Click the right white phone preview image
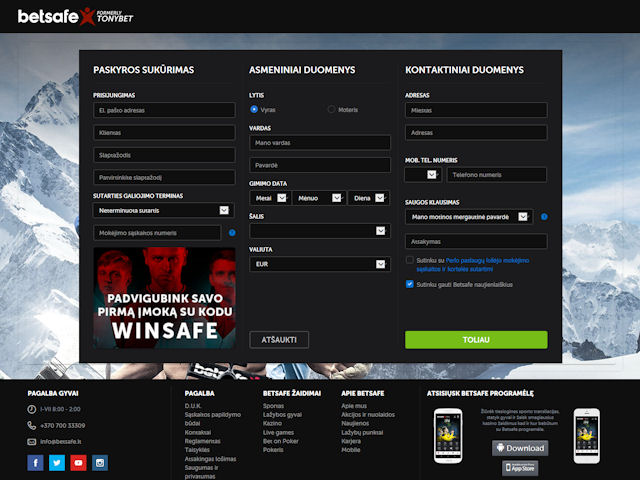Viewport: 640px width, 480px height. point(587,436)
